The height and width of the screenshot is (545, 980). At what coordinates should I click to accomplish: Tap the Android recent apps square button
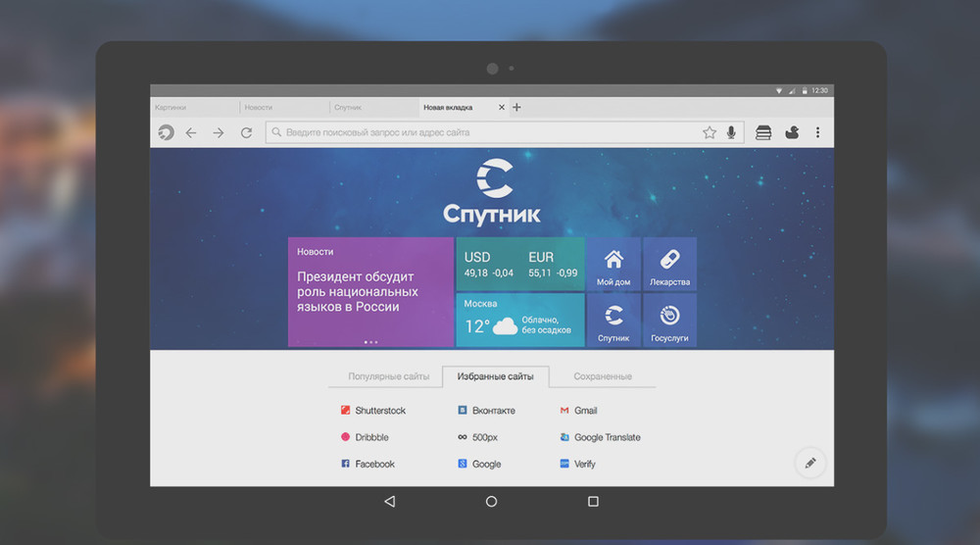(x=593, y=501)
